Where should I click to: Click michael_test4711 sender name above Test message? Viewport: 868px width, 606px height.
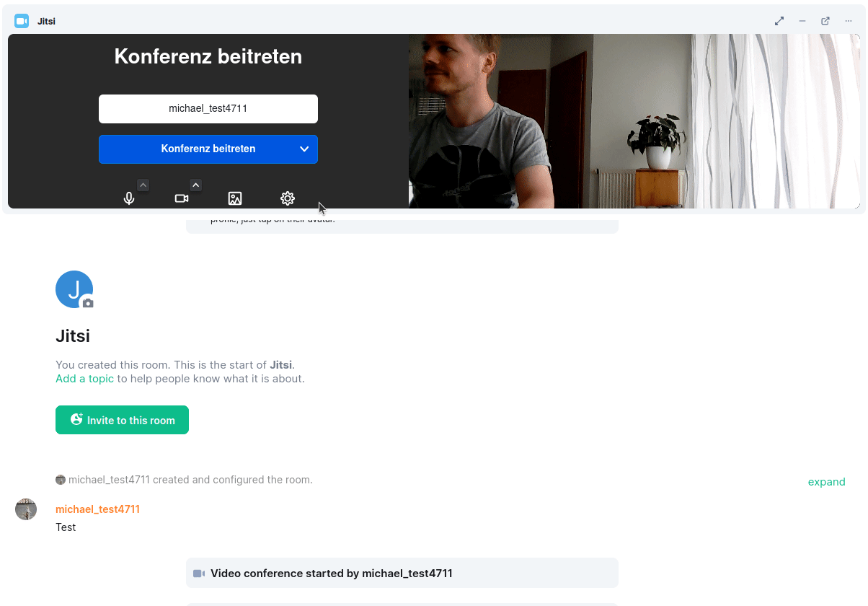[97, 509]
